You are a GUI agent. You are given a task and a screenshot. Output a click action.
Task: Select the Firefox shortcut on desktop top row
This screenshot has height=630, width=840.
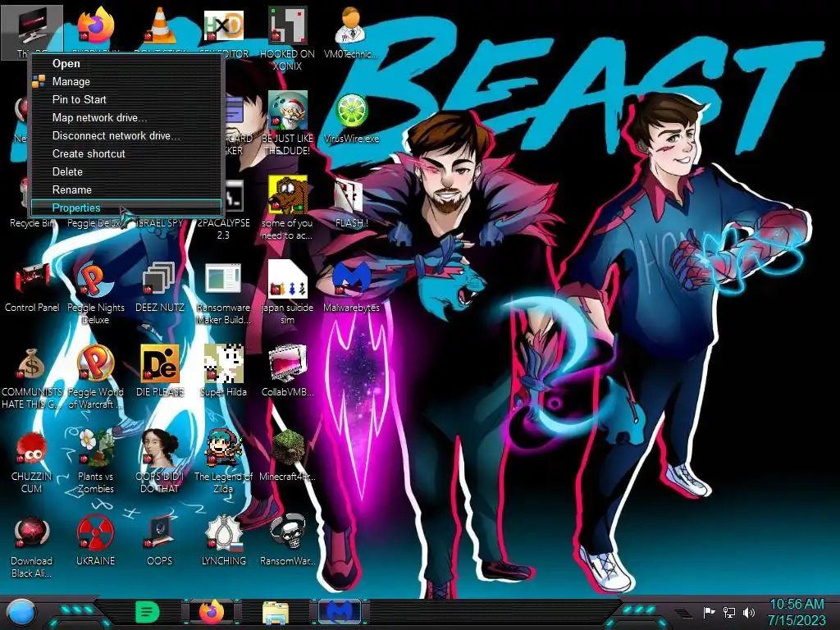(x=96, y=25)
